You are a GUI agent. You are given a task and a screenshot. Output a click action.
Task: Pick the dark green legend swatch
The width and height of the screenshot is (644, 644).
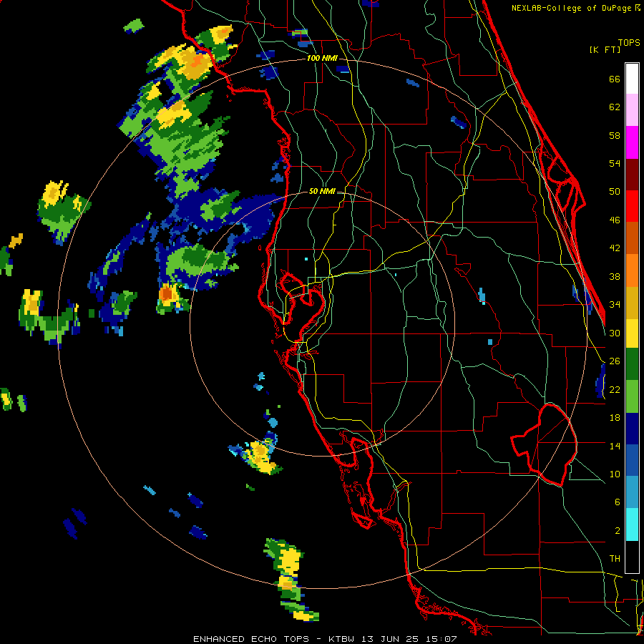coord(632,364)
